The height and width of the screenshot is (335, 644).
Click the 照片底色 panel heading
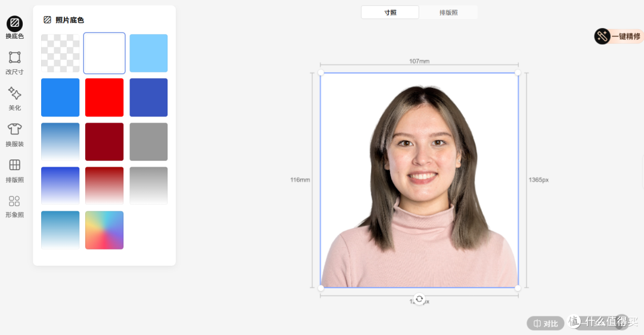pyautogui.click(x=70, y=20)
